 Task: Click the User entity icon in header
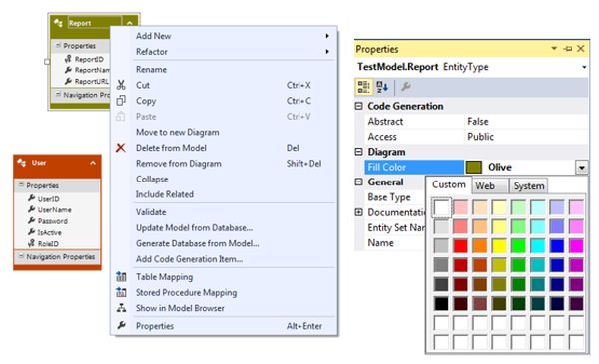click(21, 163)
